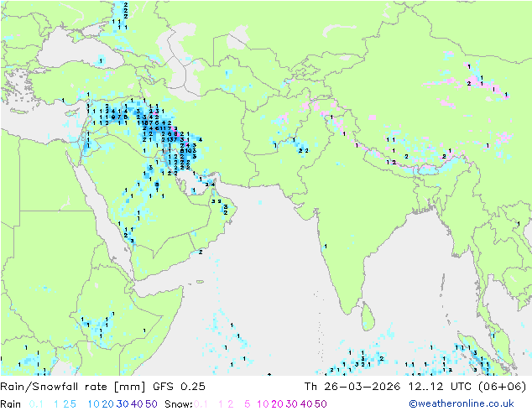Select the Rain legend value 40
This screenshot has height=411, width=532.
click(x=137, y=404)
